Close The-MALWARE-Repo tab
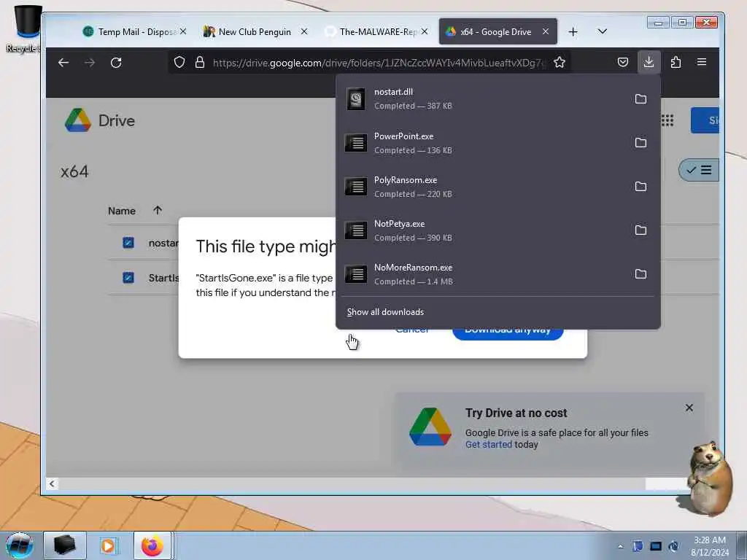The image size is (747, 560). pos(425,31)
